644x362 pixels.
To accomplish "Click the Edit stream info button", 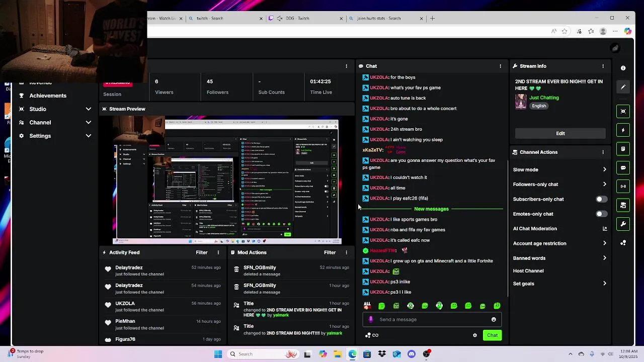I will (x=560, y=134).
